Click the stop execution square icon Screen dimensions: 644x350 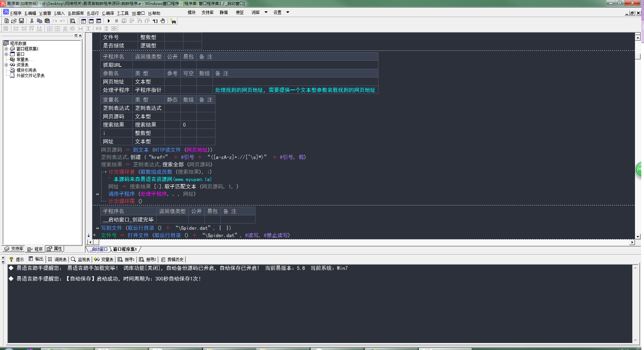pyautogui.click(x=116, y=21)
